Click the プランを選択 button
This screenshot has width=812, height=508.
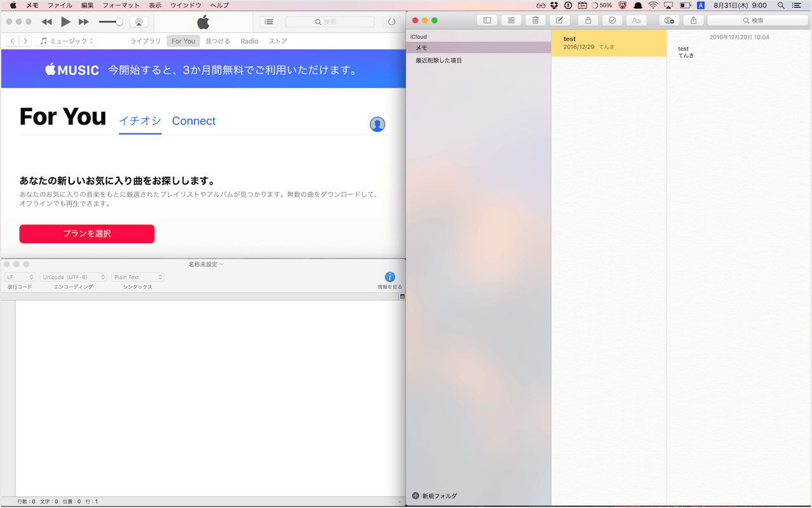[x=87, y=234]
